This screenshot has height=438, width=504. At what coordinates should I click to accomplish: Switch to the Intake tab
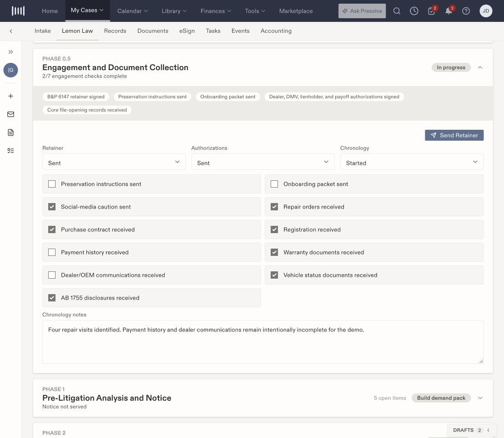coord(43,31)
